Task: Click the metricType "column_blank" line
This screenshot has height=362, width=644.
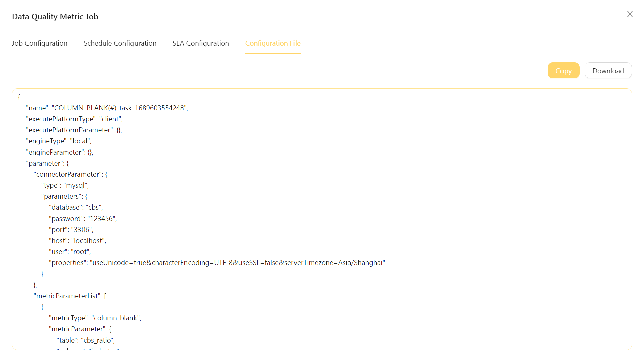Action: 95,318
